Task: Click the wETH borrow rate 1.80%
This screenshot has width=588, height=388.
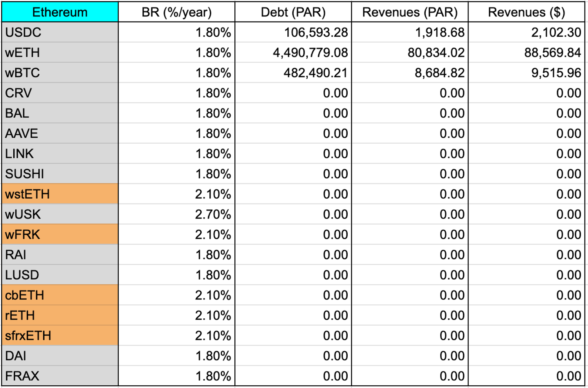Action: click(x=176, y=52)
